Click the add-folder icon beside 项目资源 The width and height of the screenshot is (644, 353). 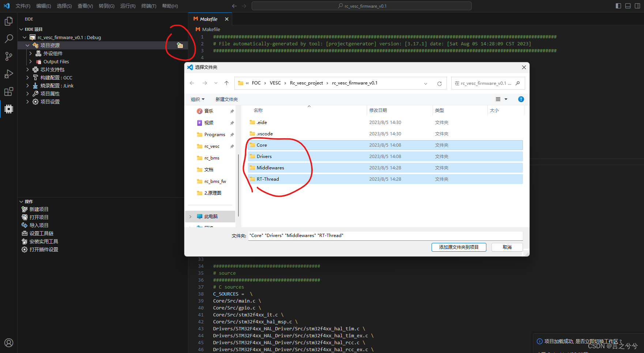[x=180, y=45]
